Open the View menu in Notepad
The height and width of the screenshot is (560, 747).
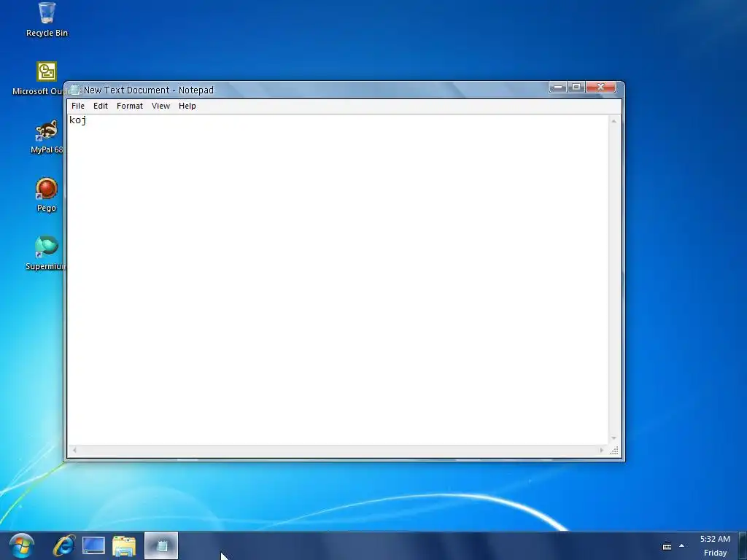pyautogui.click(x=160, y=106)
